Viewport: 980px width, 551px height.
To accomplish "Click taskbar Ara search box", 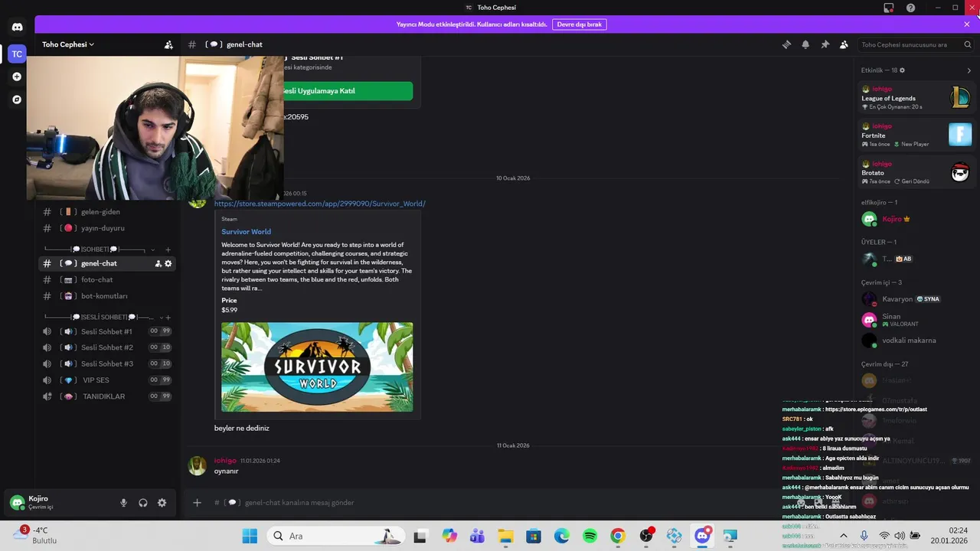I will pos(335,536).
